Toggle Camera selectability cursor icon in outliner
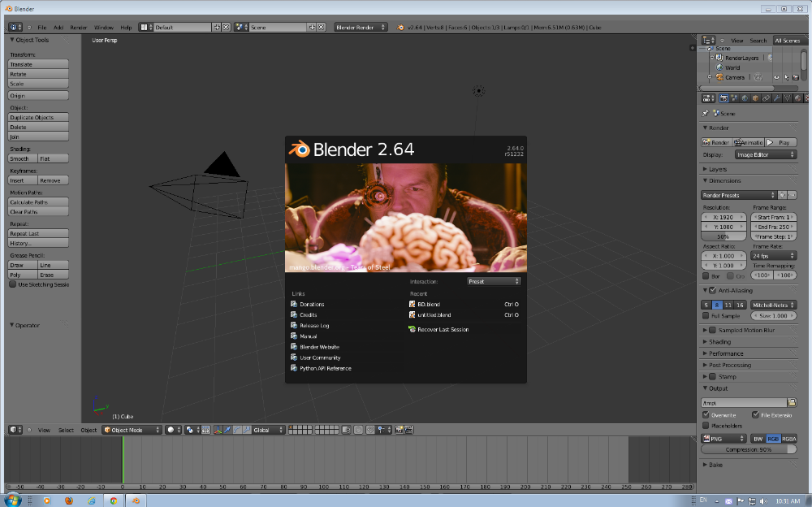This screenshot has width=812, height=507. [x=786, y=77]
